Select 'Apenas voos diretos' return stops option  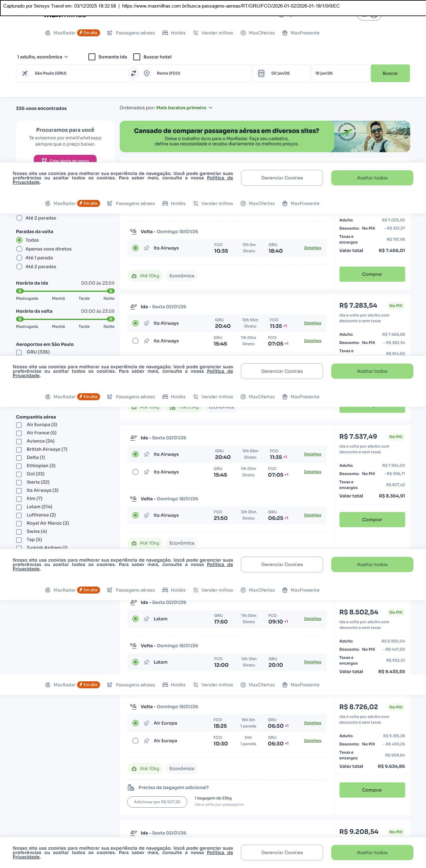[19, 249]
